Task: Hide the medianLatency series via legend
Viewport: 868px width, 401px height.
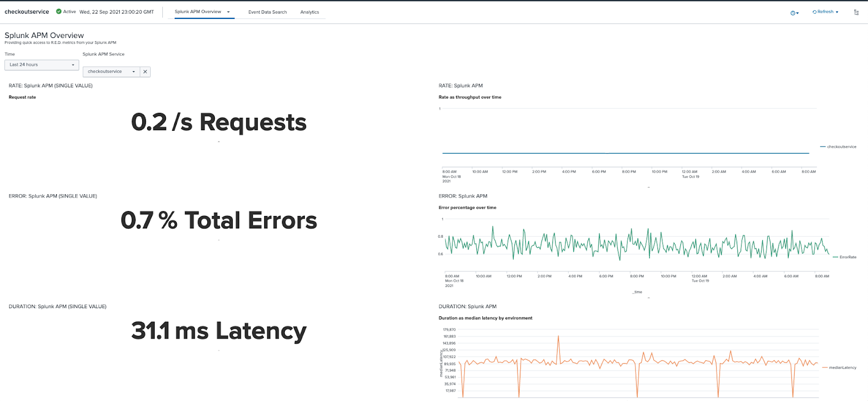Action: click(x=842, y=367)
